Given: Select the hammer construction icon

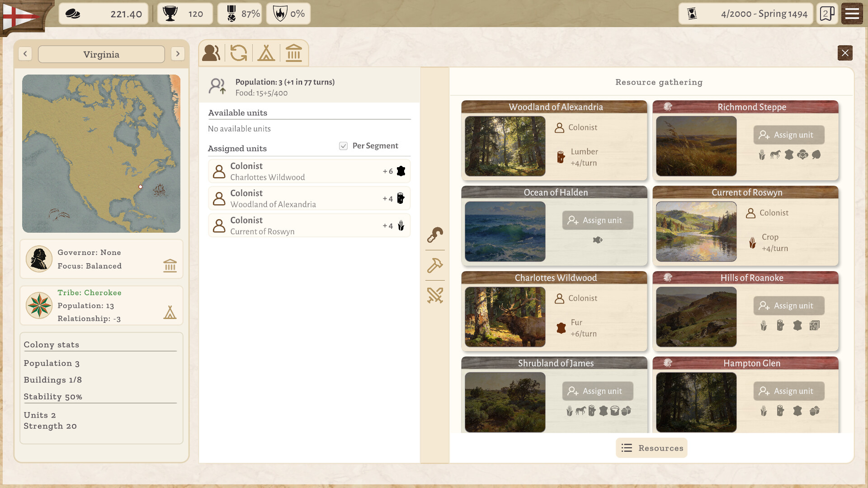Looking at the screenshot, I should point(435,265).
